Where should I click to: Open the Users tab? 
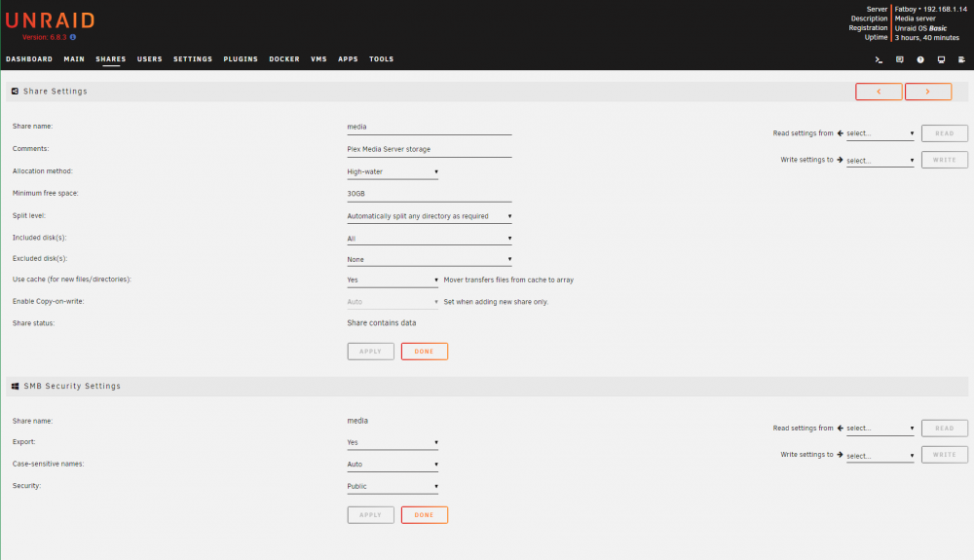click(x=150, y=59)
